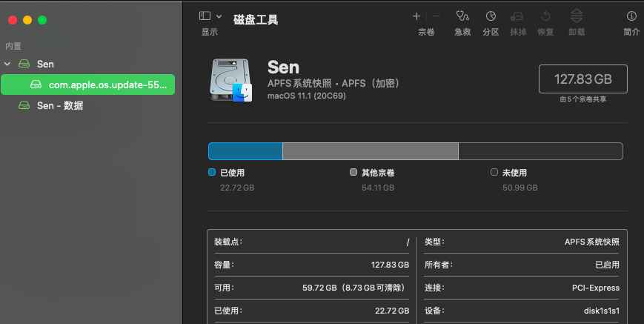The width and height of the screenshot is (644, 324).
Task: Click the Restore (恢复) toolbar icon
Action: click(x=545, y=16)
